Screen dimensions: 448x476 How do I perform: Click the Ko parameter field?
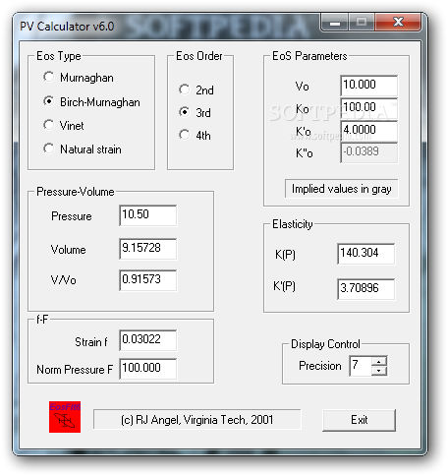click(369, 108)
